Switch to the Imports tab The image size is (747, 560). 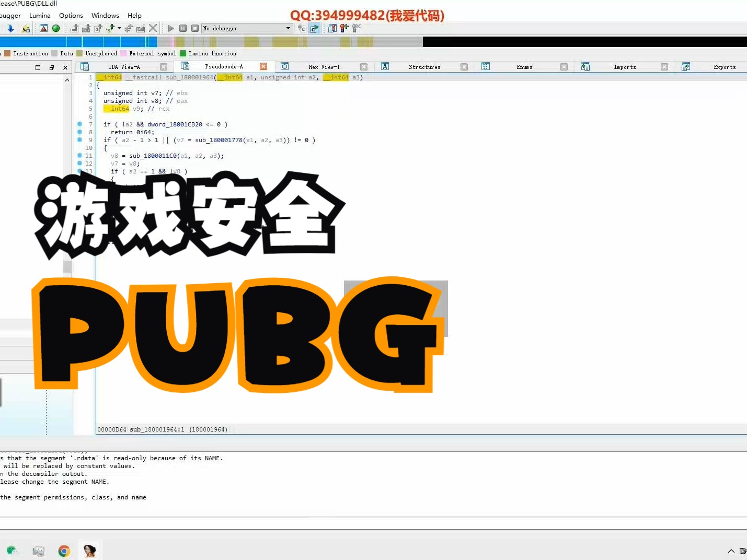pos(625,67)
